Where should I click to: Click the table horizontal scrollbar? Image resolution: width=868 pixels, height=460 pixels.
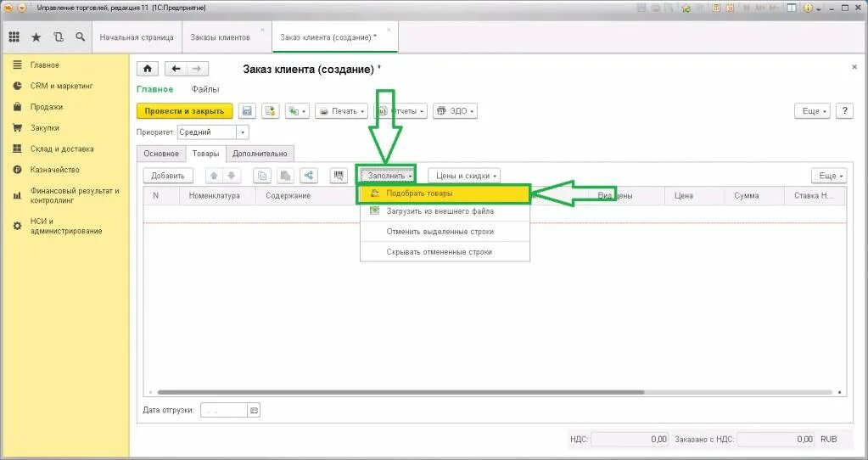click(x=400, y=392)
